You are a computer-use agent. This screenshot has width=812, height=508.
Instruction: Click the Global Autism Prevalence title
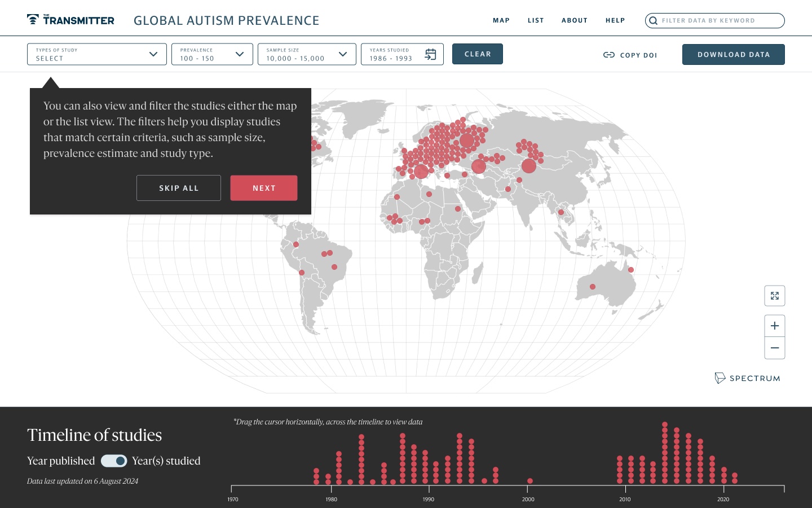click(x=227, y=20)
